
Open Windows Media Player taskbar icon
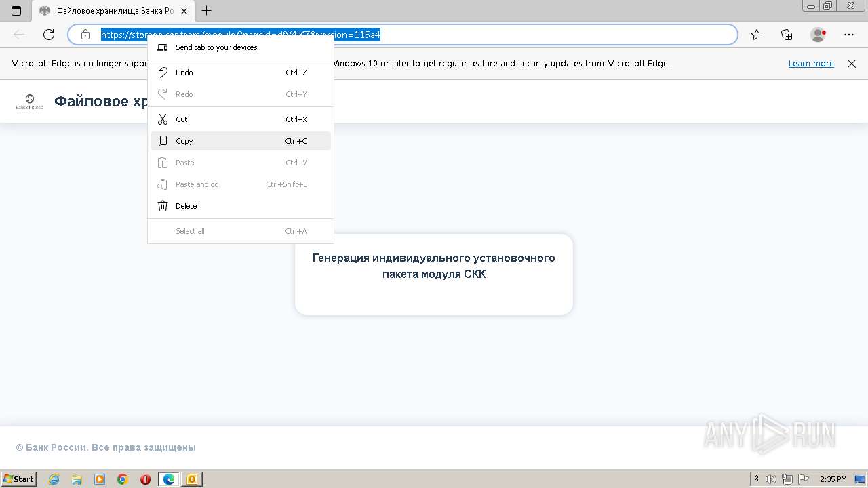click(100, 479)
